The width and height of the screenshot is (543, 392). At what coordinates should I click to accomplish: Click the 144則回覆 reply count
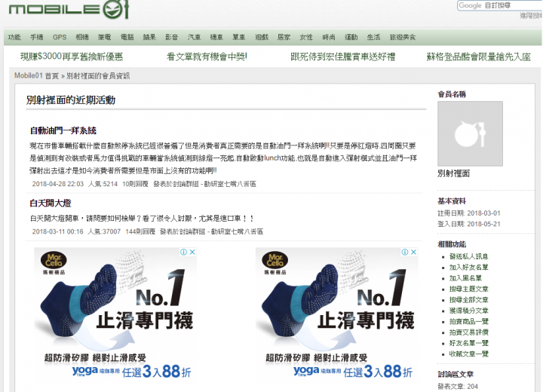(x=140, y=231)
